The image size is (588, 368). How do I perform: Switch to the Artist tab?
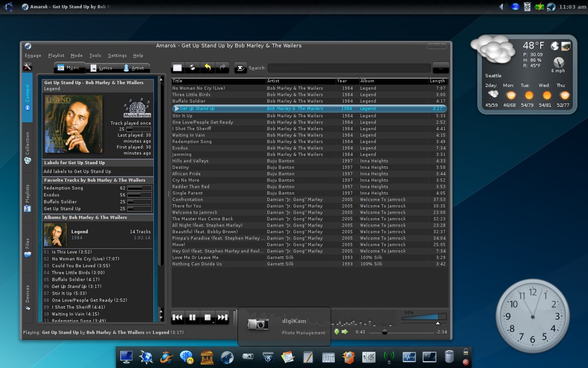tap(134, 68)
